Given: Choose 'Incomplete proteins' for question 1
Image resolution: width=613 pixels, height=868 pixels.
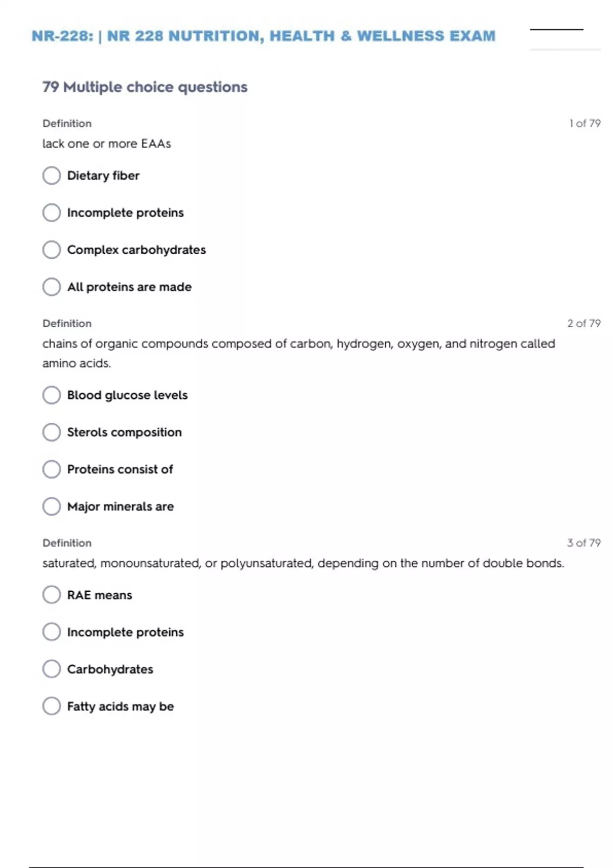Looking at the screenshot, I should (52, 213).
